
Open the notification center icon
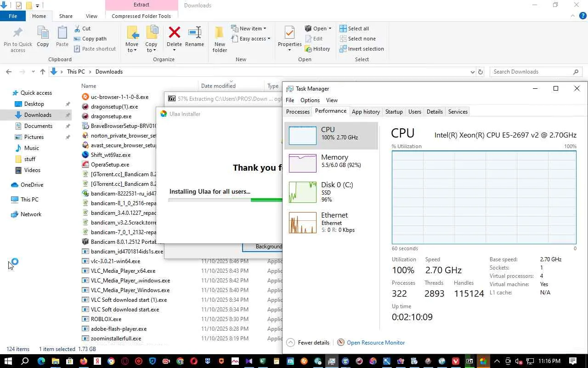coord(573,361)
